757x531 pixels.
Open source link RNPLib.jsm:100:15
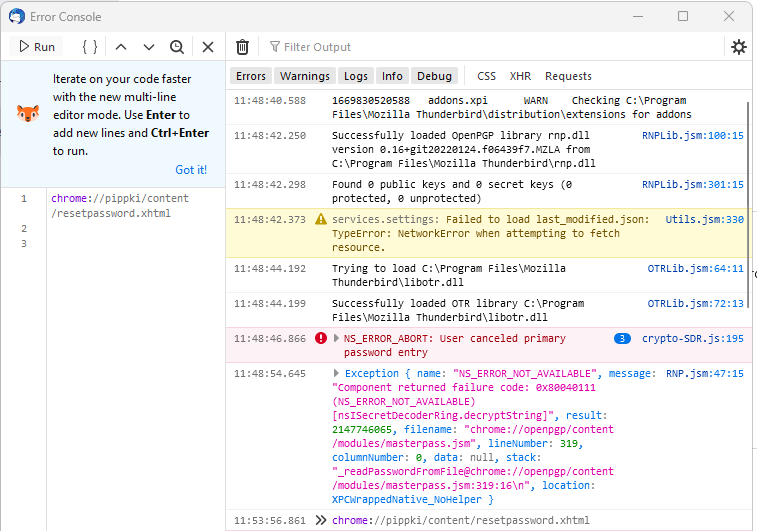(x=692, y=135)
